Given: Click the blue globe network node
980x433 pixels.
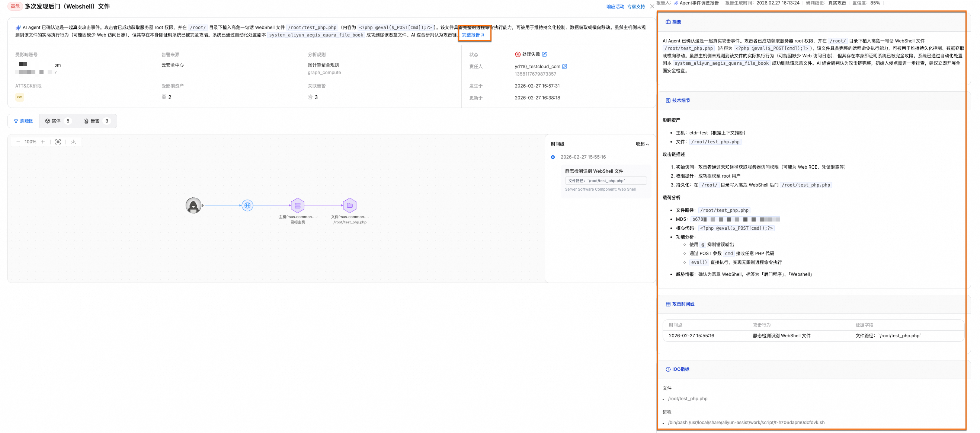Looking at the screenshot, I should 247,206.
